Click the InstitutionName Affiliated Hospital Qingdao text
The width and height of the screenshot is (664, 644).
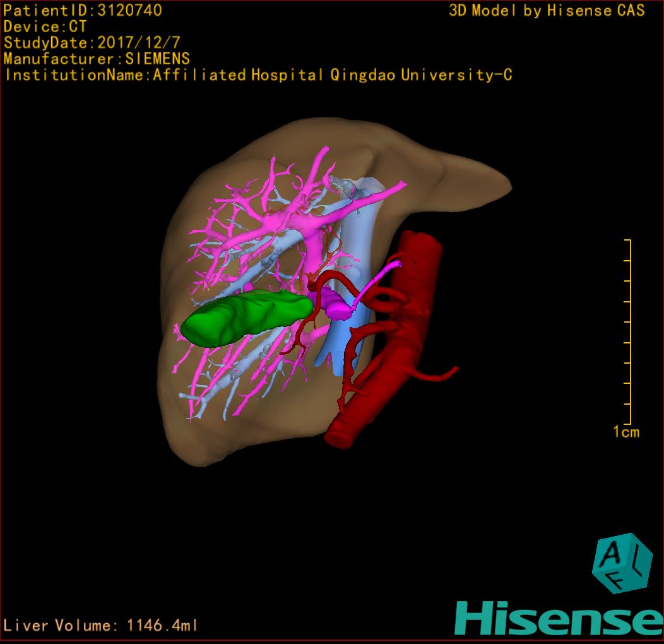[x=258, y=75]
